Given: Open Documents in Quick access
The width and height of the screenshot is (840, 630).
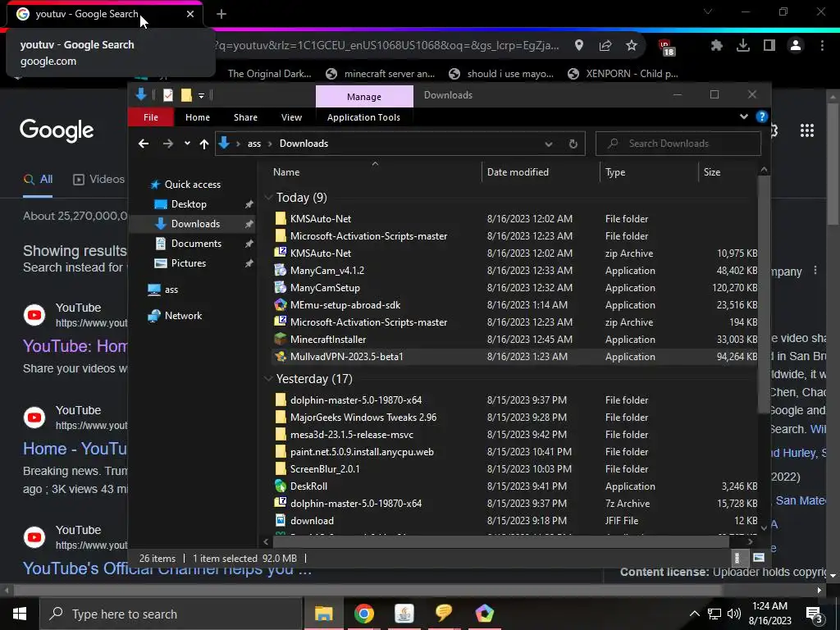Looking at the screenshot, I should coord(196,243).
